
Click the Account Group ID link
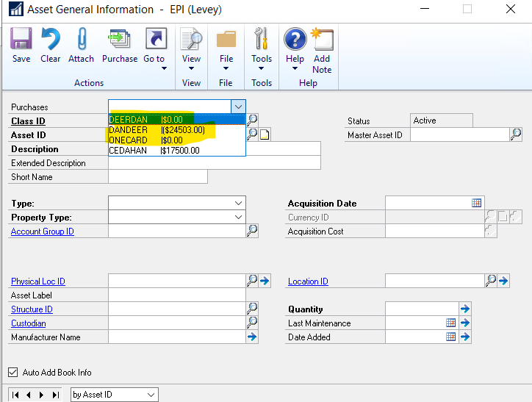tap(42, 231)
